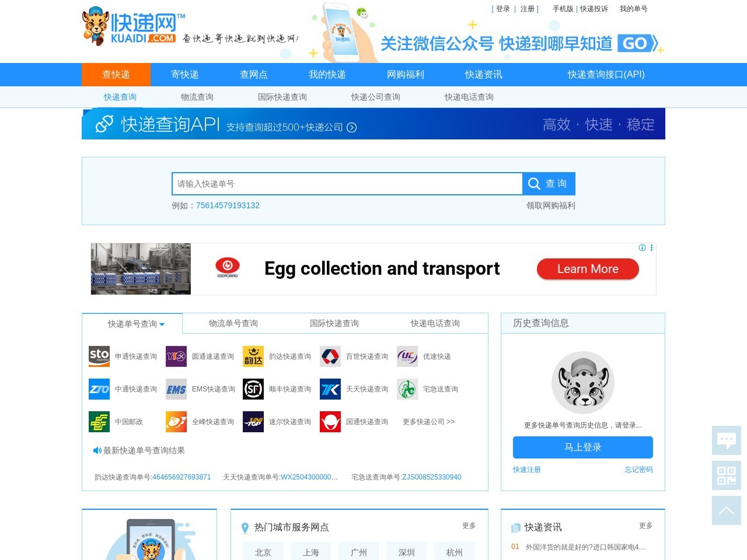Open the 查网点 main menu item
The image size is (747, 560).
[254, 75]
